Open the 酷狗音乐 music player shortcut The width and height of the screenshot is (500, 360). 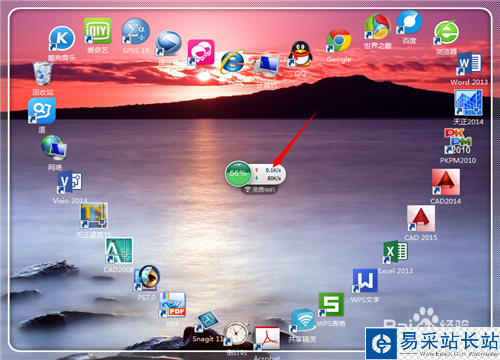point(62,39)
